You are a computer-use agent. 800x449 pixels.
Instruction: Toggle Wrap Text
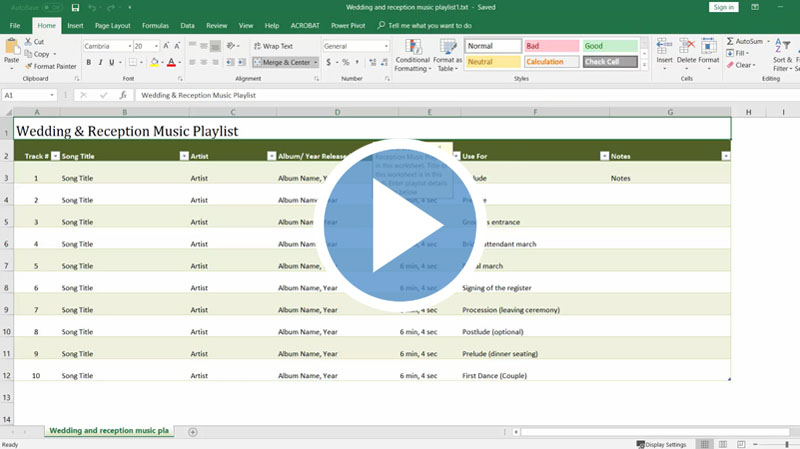pyautogui.click(x=272, y=46)
